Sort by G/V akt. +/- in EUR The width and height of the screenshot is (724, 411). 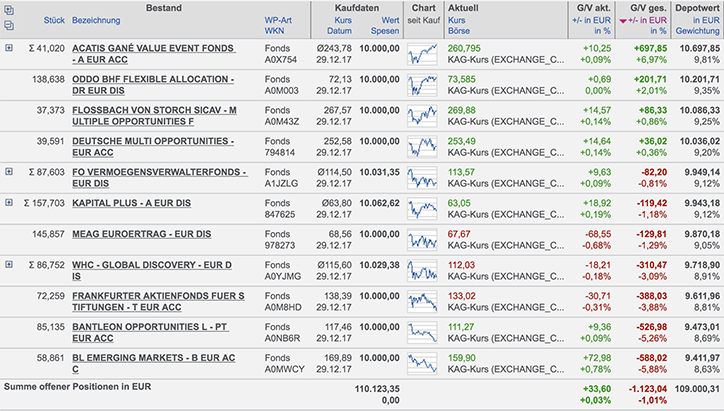pos(591,20)
